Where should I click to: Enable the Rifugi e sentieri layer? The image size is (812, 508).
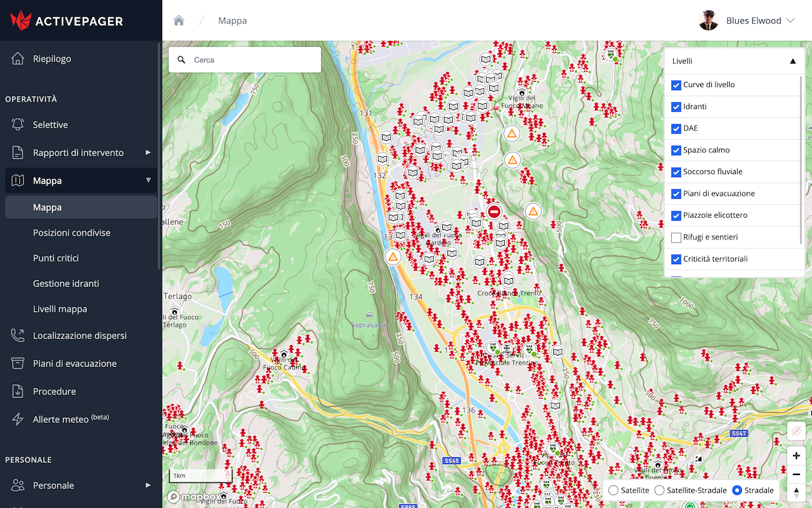click(676, 237)
